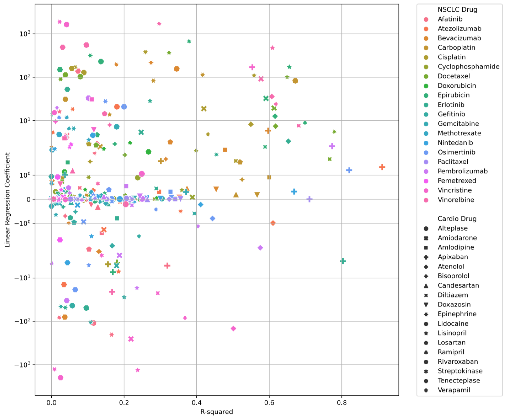The image size is (506, 420).
Task: Click the Pemetrexed magenta dot in legend
Action: (x=426, y=181)
